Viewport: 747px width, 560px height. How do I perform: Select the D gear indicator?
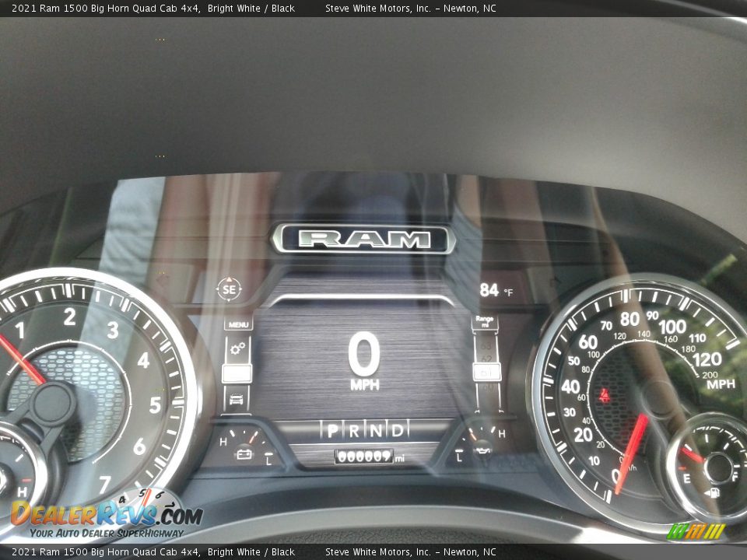pos(397,430)
